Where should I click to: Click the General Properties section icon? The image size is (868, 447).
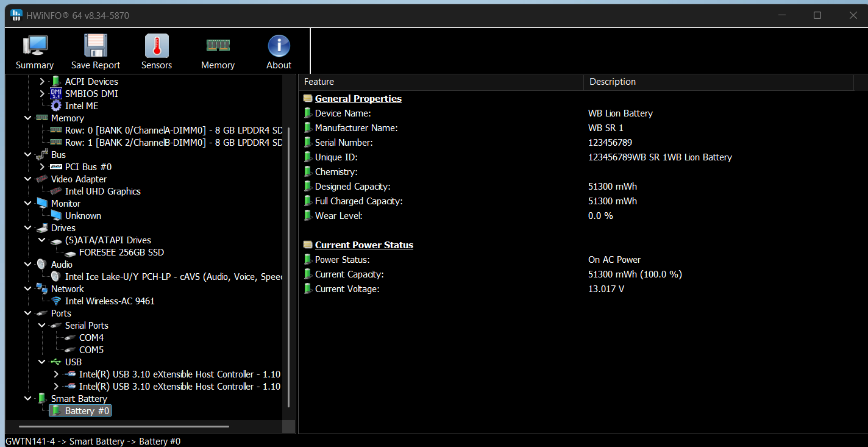click(308, 98)
